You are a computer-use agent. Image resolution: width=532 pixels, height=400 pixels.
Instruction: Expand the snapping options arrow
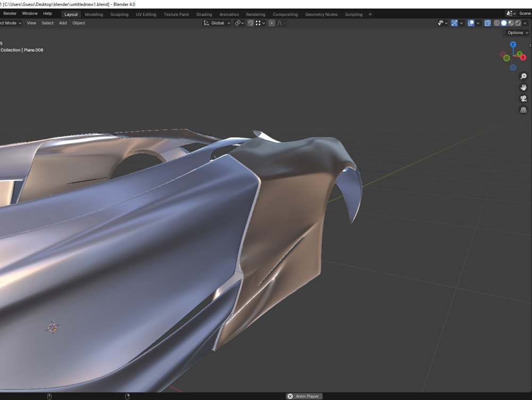pos(264,23)
